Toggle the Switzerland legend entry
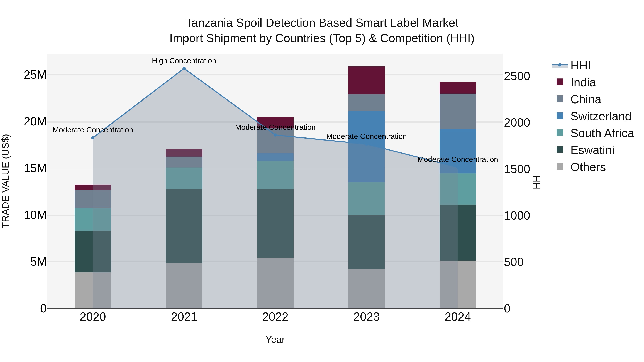This screenshot has height=362, width=644. pyautogui.click(x=594, y=116)
